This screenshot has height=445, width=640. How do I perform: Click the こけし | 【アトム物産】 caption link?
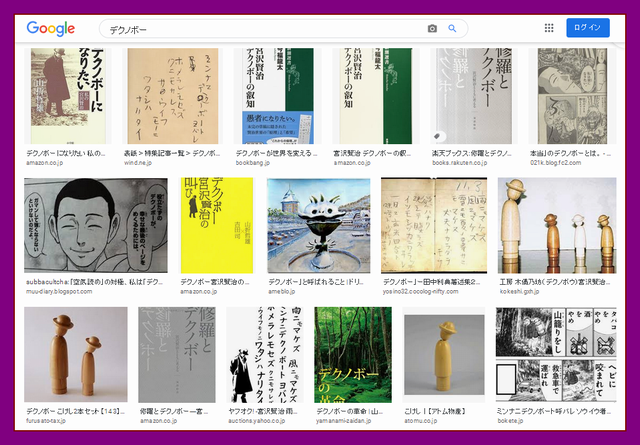pos(435,411)
